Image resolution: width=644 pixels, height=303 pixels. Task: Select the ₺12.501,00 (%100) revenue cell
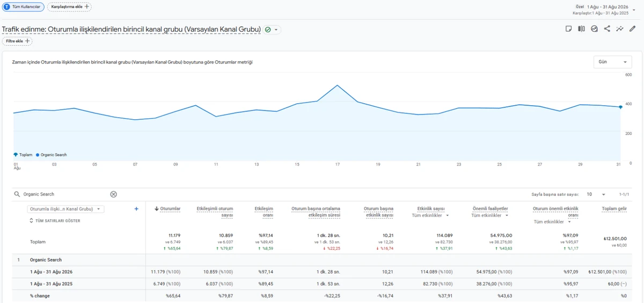[x=608, y=272]
